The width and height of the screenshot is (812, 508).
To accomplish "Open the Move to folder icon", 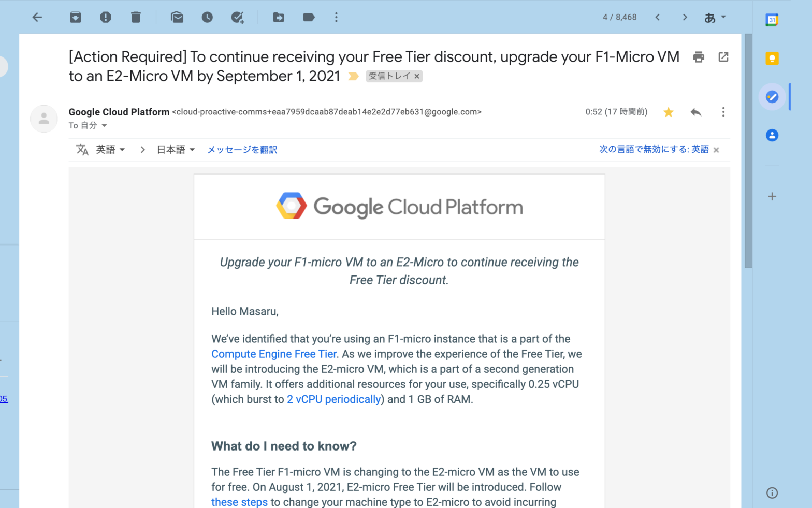I will 279,18.
